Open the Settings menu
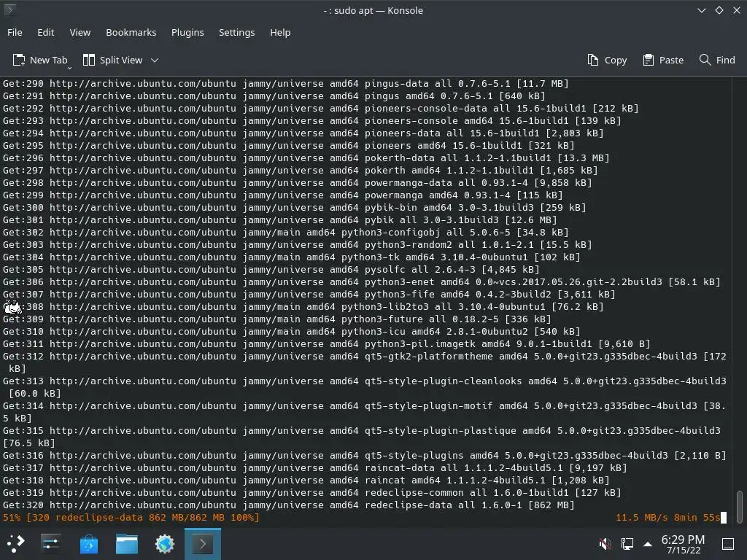Image resolution: width=747 pixels, height=560 pixels. [237, 32]
